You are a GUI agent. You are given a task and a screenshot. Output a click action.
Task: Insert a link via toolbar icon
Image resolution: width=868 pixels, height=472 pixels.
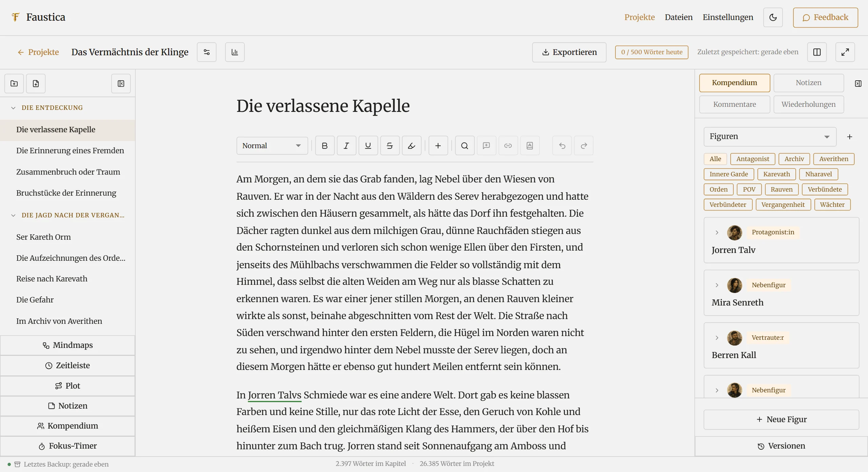tap(508, 145)
